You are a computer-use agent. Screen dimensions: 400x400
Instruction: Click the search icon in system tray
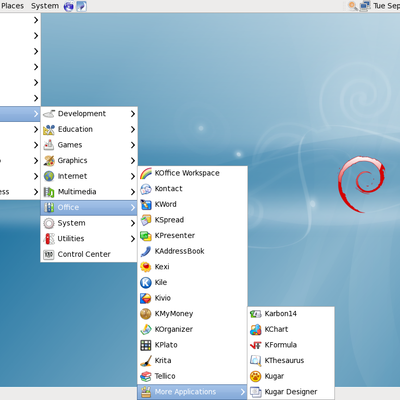click(353, 6)
